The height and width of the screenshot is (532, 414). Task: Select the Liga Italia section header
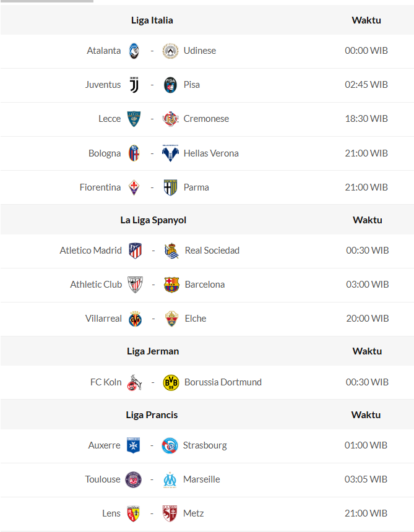point(152,20)
